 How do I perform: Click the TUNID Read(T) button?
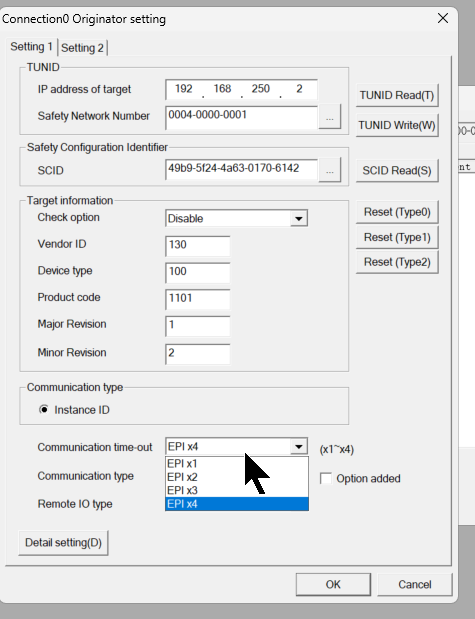397,95
